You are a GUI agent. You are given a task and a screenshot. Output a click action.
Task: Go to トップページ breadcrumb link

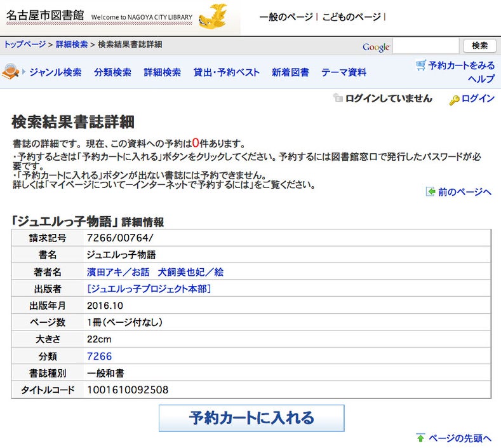25,44
